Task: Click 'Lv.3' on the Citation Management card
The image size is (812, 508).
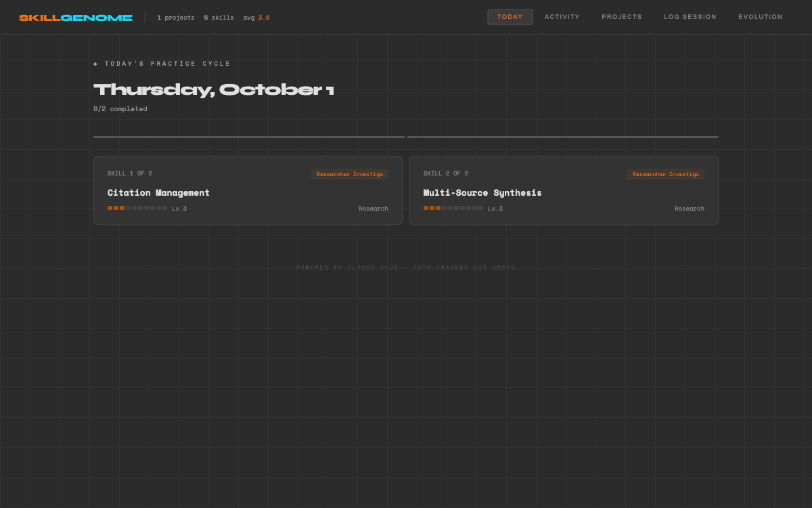Action: [179, 209]
